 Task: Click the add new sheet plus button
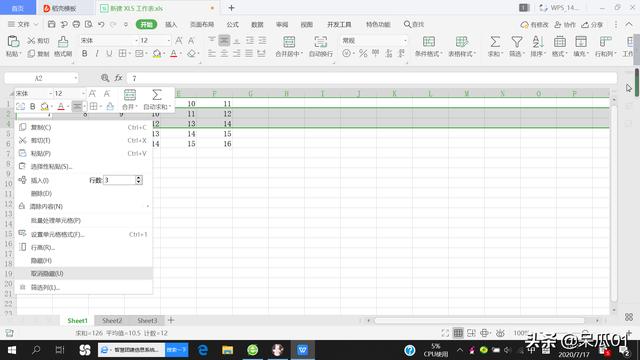(x=171, y=320)
